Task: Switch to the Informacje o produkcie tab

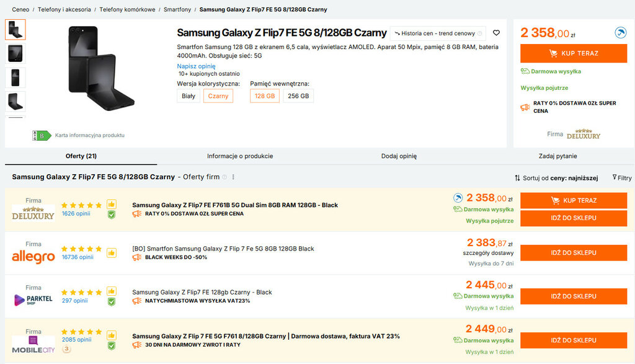Action: click(240, 156)
